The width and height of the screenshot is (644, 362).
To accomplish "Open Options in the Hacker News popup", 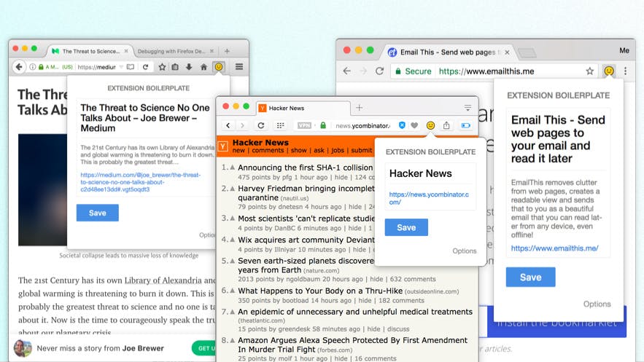I will [464, 251].
